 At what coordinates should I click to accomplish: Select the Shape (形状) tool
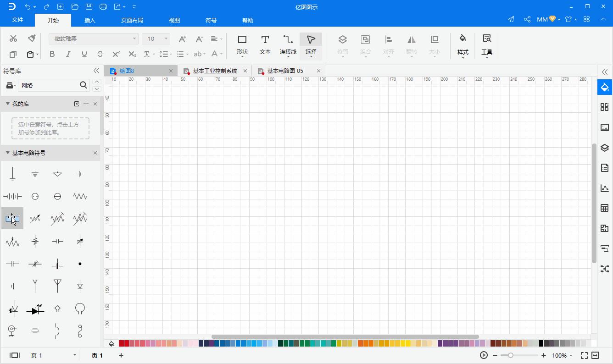pyautogui.click(x=242, y=45)
